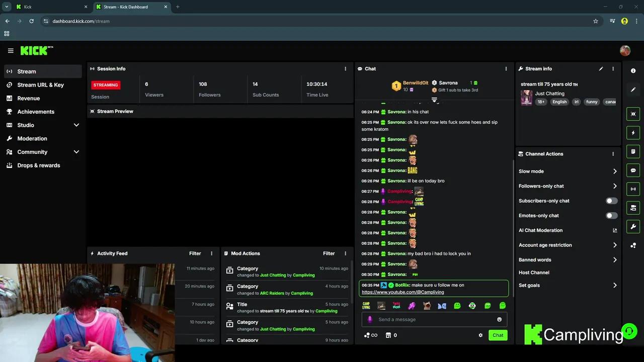Image resolution: width=644 pixels, height=362 pixels.
Task: Open Slow mode settings chevron
Action: tap(615, 171)
